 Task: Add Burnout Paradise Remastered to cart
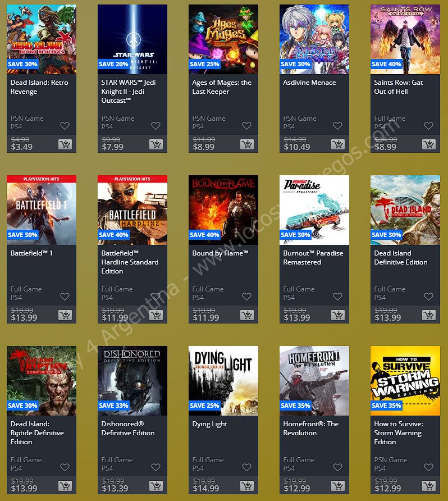tap(338, 315)
